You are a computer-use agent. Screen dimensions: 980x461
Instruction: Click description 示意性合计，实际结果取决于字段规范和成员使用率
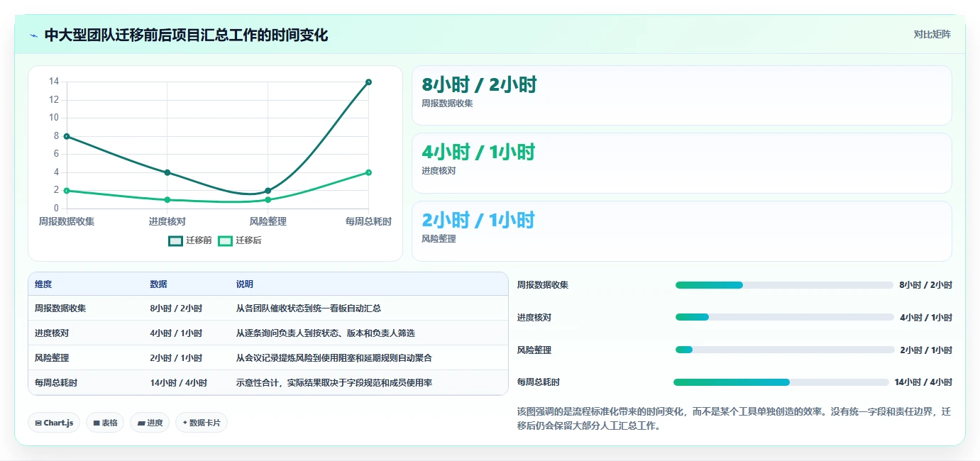pyautogui.click(x=334, y=383)
